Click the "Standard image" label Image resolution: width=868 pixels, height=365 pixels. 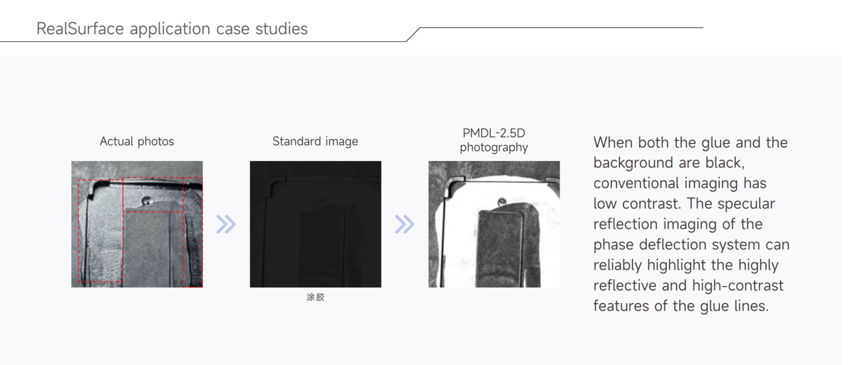pos(315,141)
